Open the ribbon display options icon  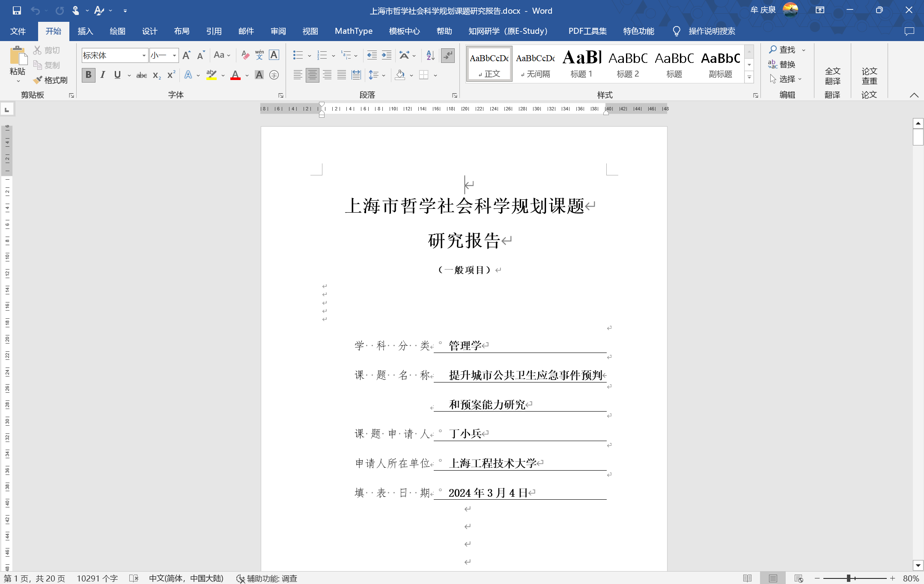[x=820, y=10]
